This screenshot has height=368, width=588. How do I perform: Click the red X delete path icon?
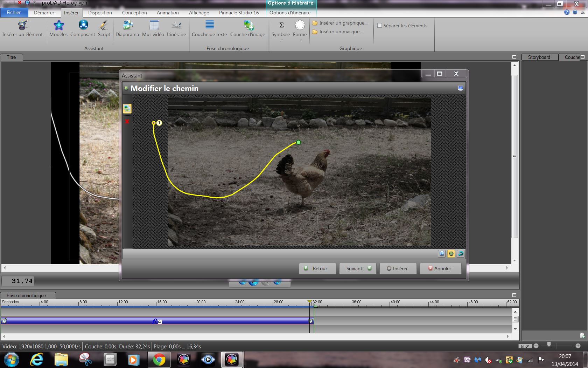pos(127,122)
